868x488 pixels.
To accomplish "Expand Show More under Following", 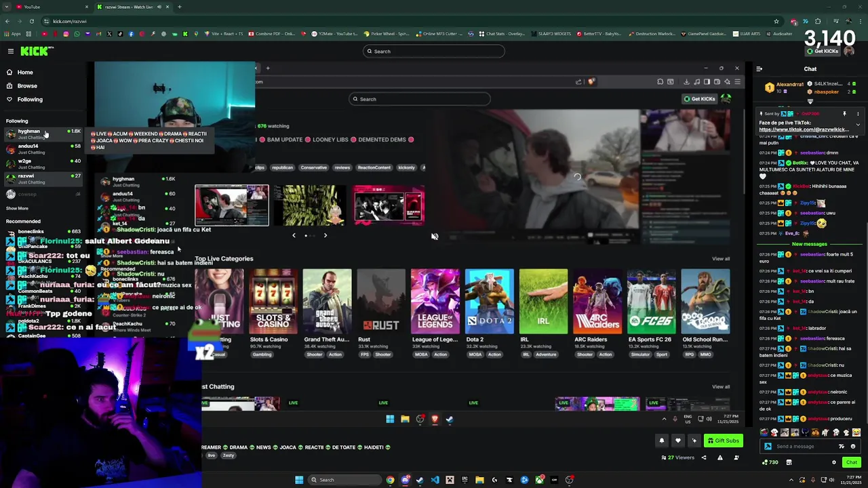I will 18,208.
